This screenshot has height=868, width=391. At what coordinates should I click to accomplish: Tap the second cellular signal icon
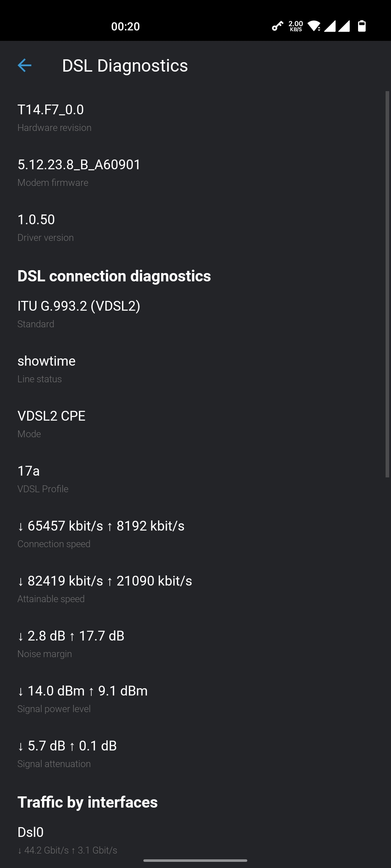(x=344, y=26)
